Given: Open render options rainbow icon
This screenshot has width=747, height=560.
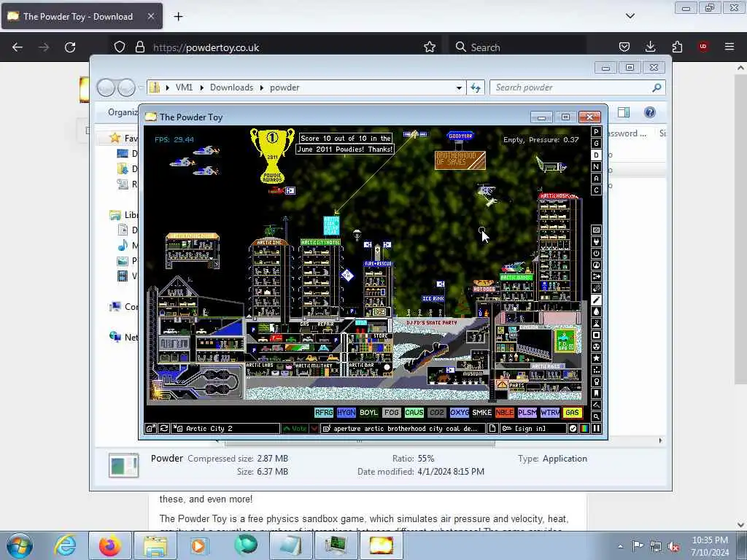Looking at the screenshot, I should [584, 429].
